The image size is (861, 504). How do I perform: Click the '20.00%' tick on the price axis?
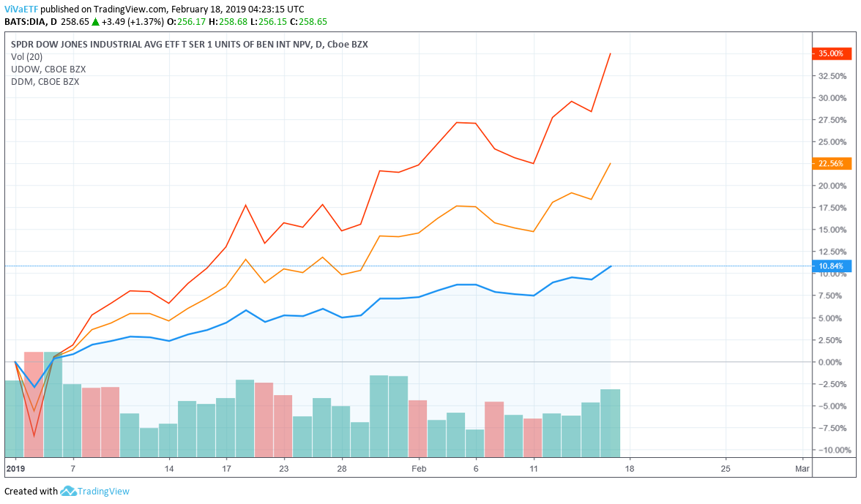[832, 186]
